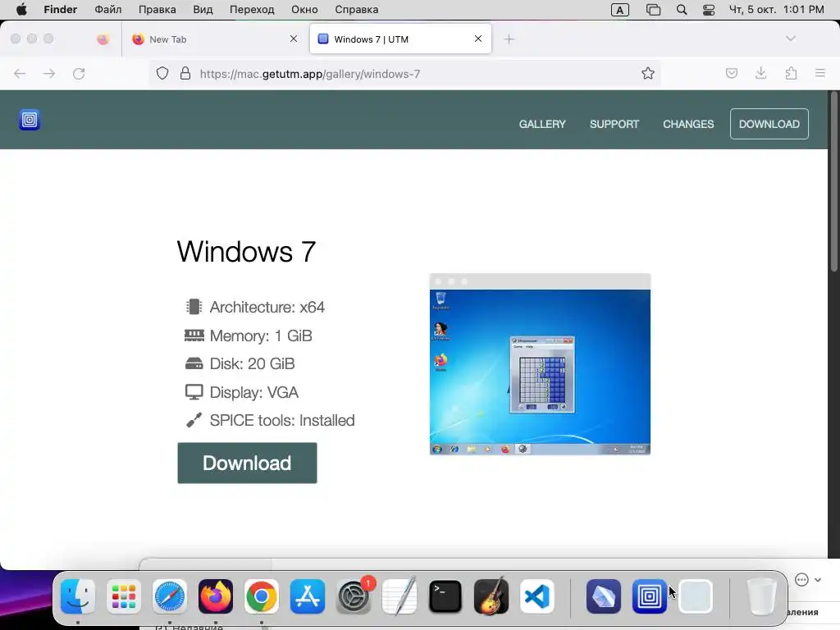Click the page vertical scrollbar thumb
840x630 pixels.
pyautogui.click(x=833, y=182)
